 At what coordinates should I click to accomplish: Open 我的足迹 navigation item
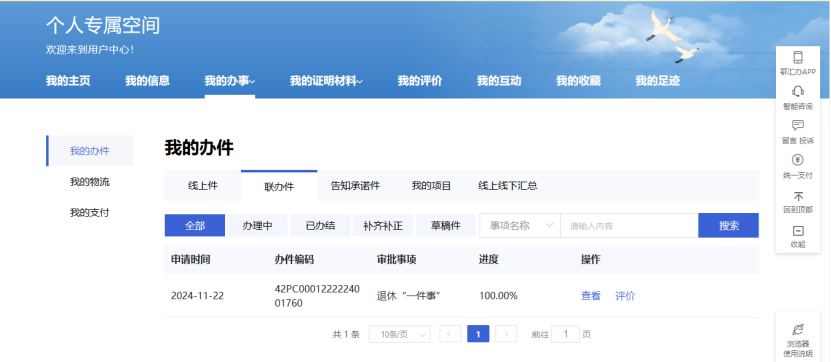[x=658, y=81]
